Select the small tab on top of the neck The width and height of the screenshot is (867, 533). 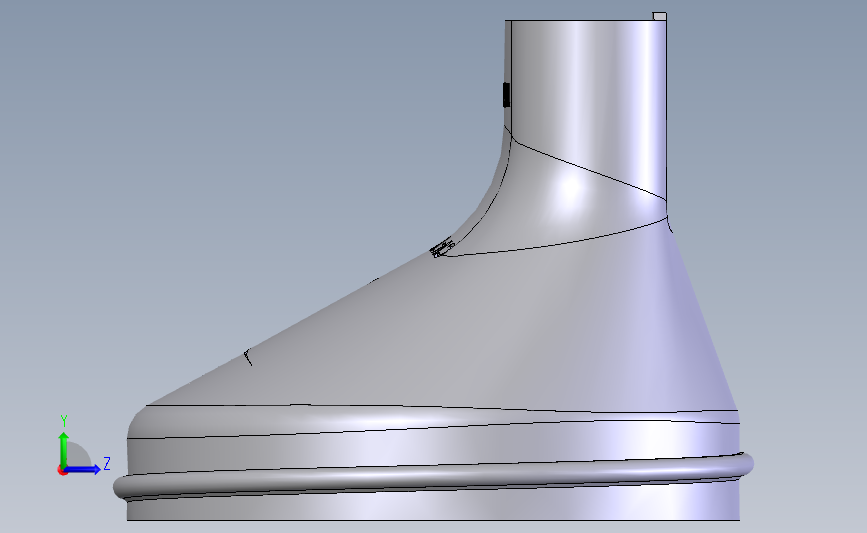pyautogui.click(x=660, y=16)
